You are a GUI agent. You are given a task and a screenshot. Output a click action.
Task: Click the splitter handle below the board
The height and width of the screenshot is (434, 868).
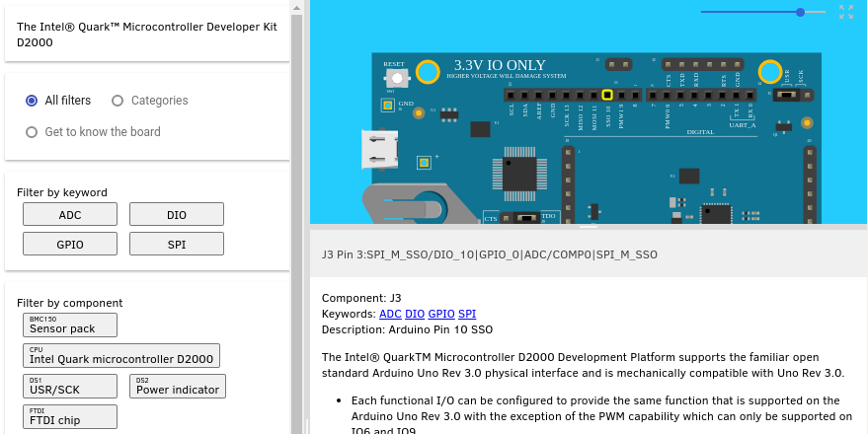(x=589, y=227)
